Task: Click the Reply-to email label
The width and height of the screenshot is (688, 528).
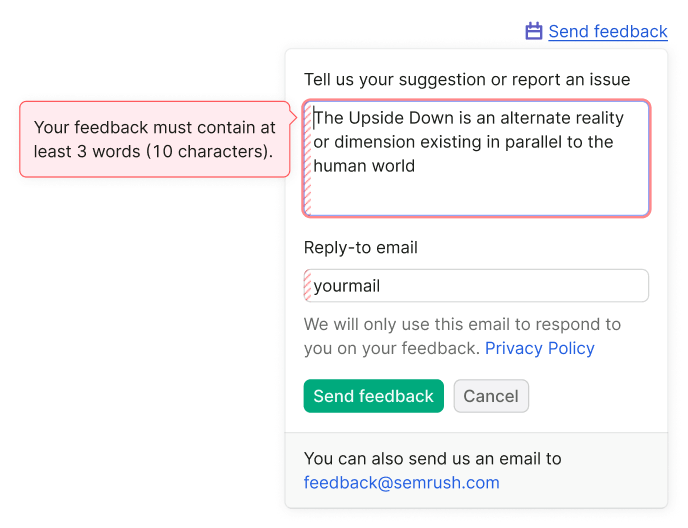Action: click(x=361, y=248)
